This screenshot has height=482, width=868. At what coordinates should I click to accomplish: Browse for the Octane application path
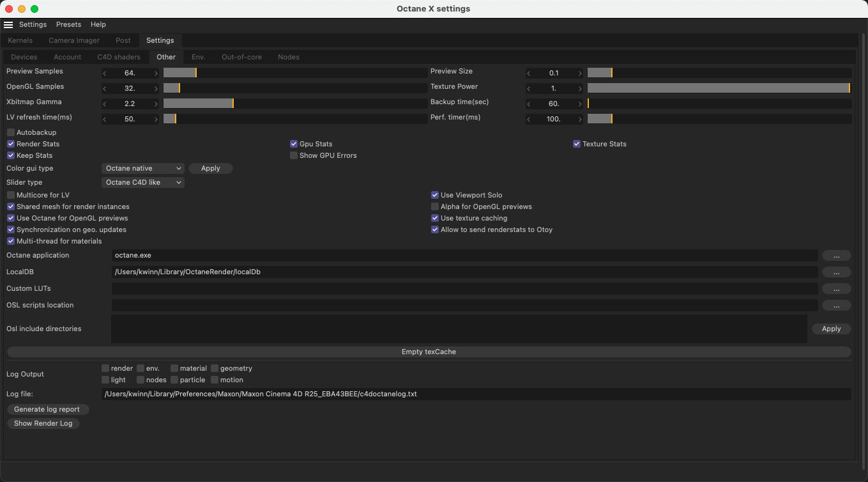[836, 256]
